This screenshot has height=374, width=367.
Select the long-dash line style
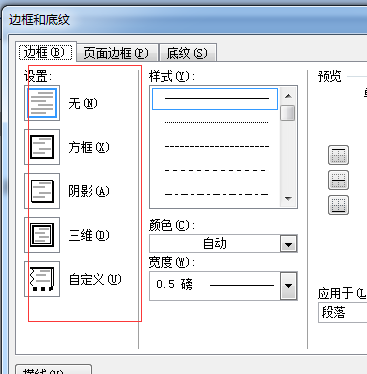pos(215,170)
